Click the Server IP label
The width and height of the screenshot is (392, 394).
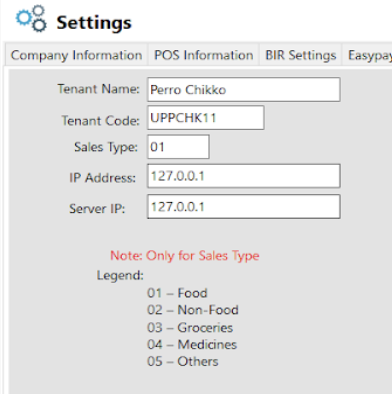coord(97,209)
